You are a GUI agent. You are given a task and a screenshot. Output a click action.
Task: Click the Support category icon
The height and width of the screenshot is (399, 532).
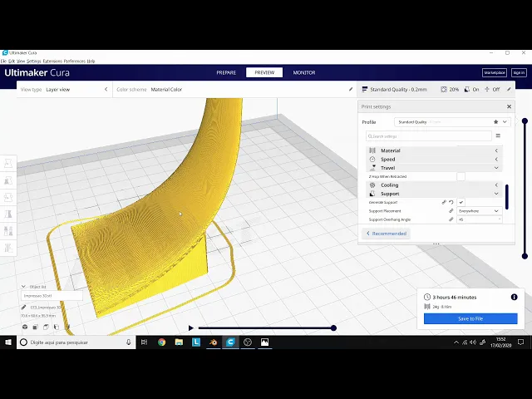pyautogui.click(x=372, y=194)
